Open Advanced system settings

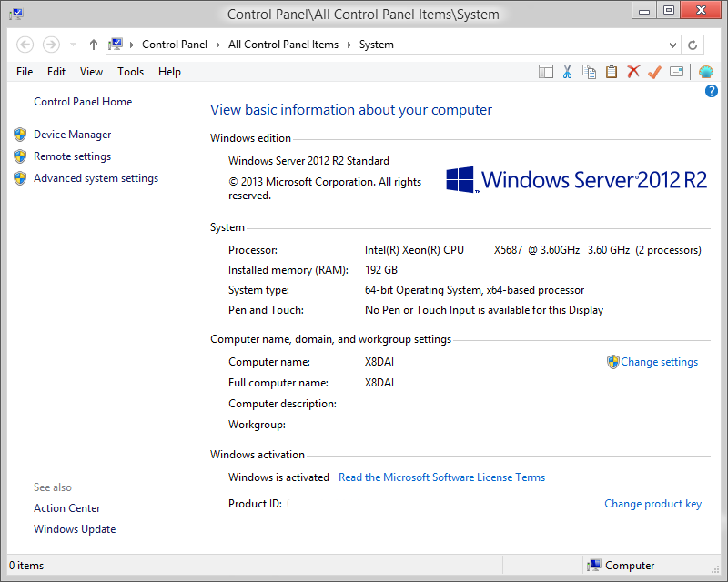click(x=96, y=178)
